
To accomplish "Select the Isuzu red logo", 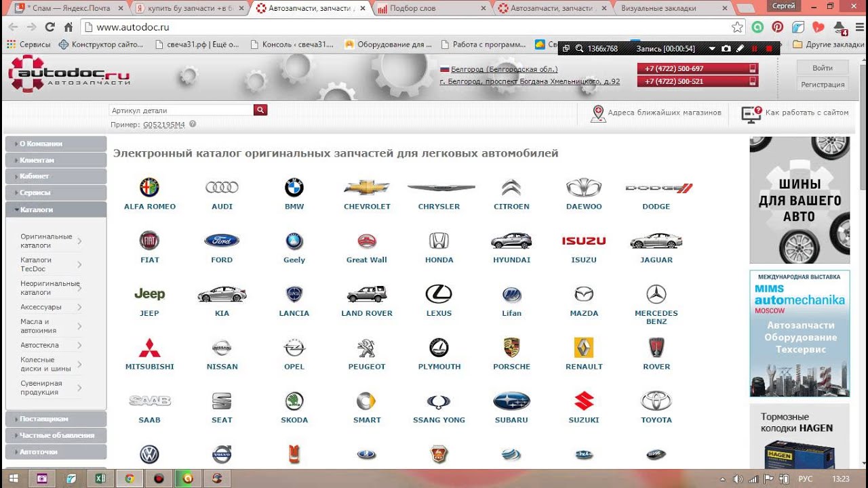I will coord(584,241).
